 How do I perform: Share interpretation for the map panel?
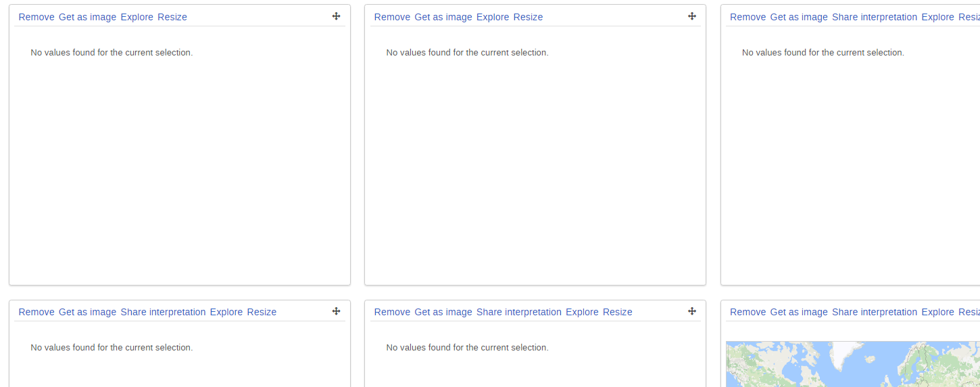pyautogui.click(x=875, y=312)
